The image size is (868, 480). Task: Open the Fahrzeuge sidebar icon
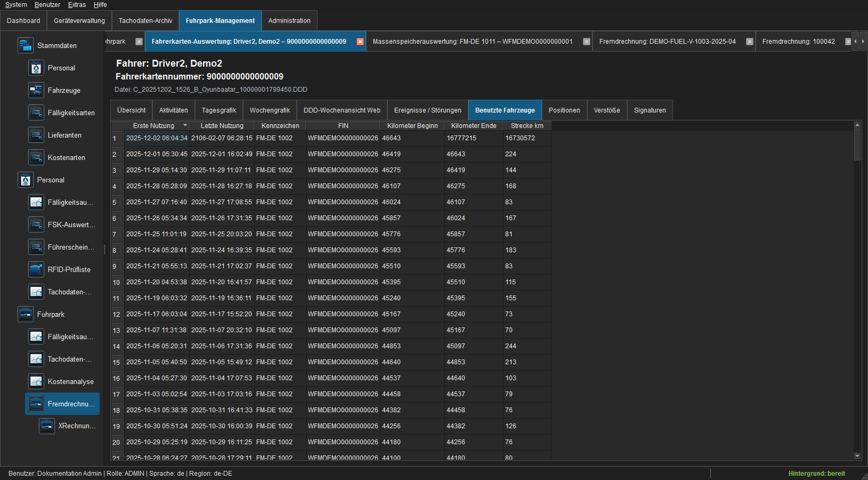(36, 90)
